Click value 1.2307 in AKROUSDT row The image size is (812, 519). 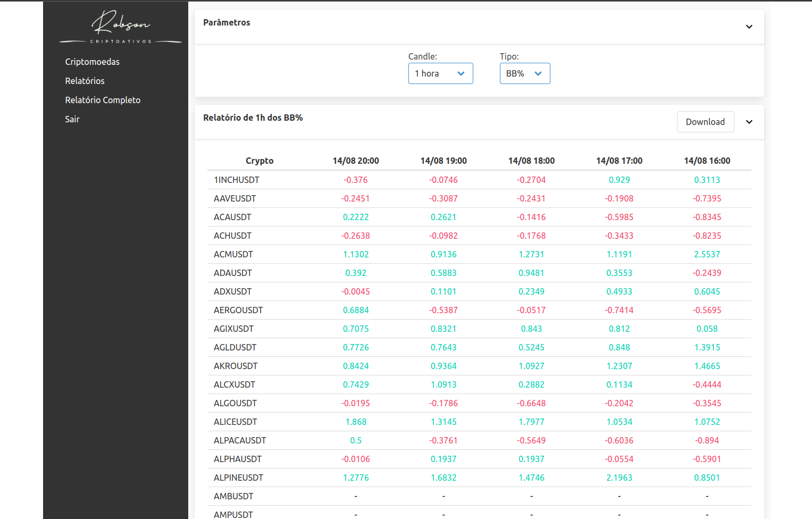click(x=619, y=366)
